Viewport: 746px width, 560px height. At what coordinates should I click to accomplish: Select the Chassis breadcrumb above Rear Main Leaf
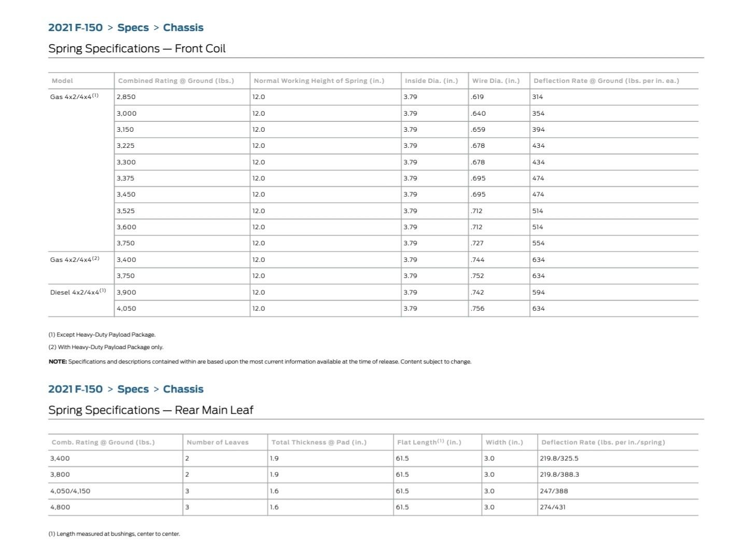click(x=183, y=389)
